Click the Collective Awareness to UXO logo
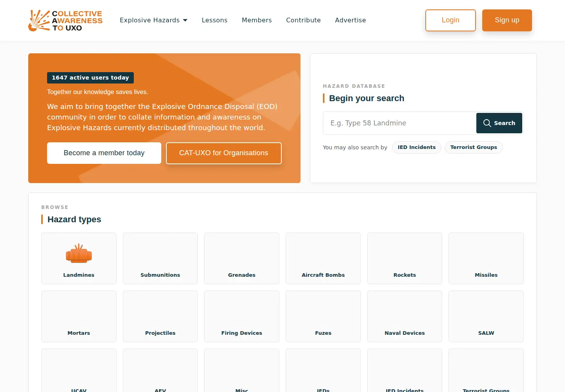Screen dimensions: 565x392 tap(66, 20)
